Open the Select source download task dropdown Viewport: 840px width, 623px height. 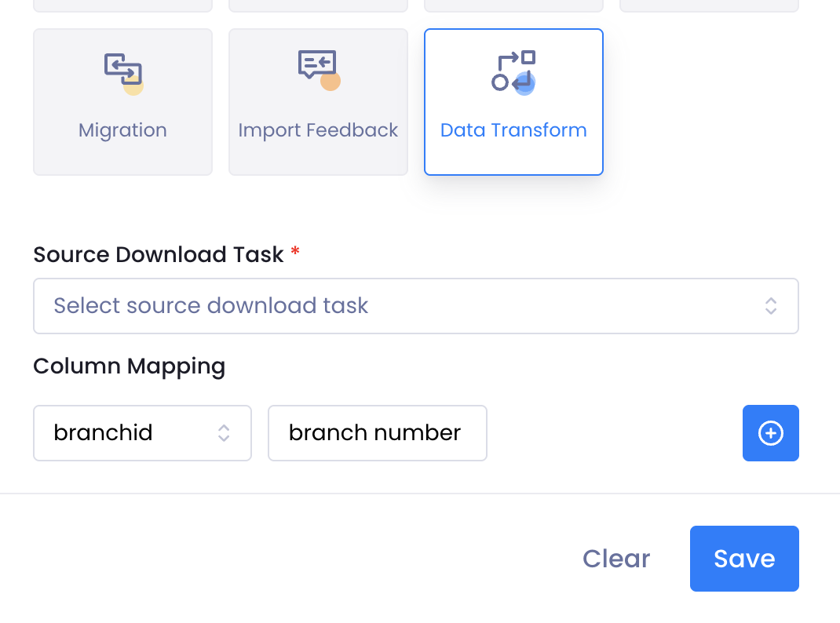[x=393, y=306]
